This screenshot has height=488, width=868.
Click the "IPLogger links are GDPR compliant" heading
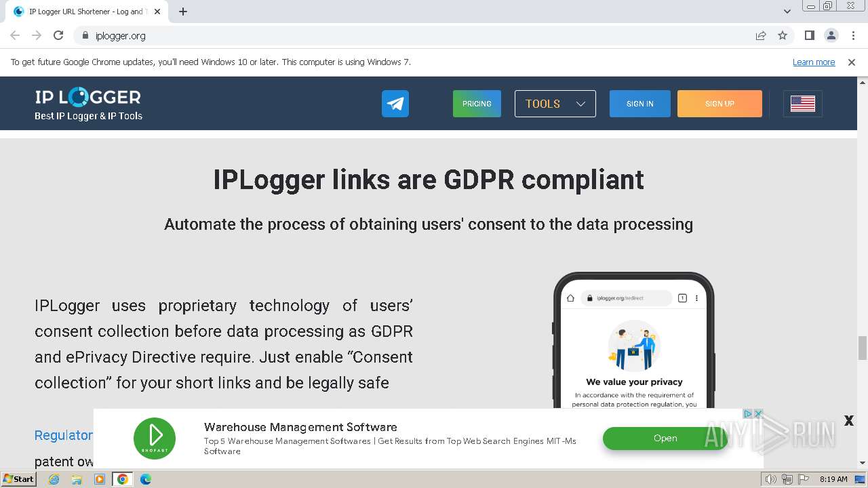[429, 180]
